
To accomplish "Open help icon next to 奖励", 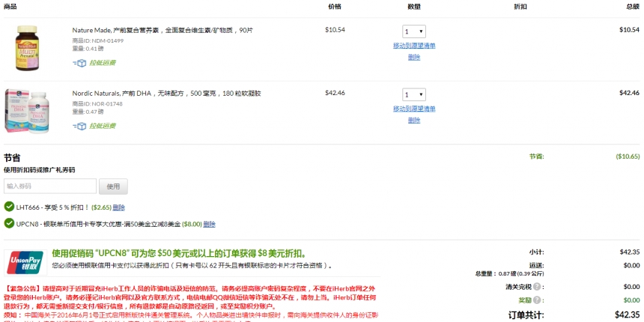I will [x=536, y=300].
